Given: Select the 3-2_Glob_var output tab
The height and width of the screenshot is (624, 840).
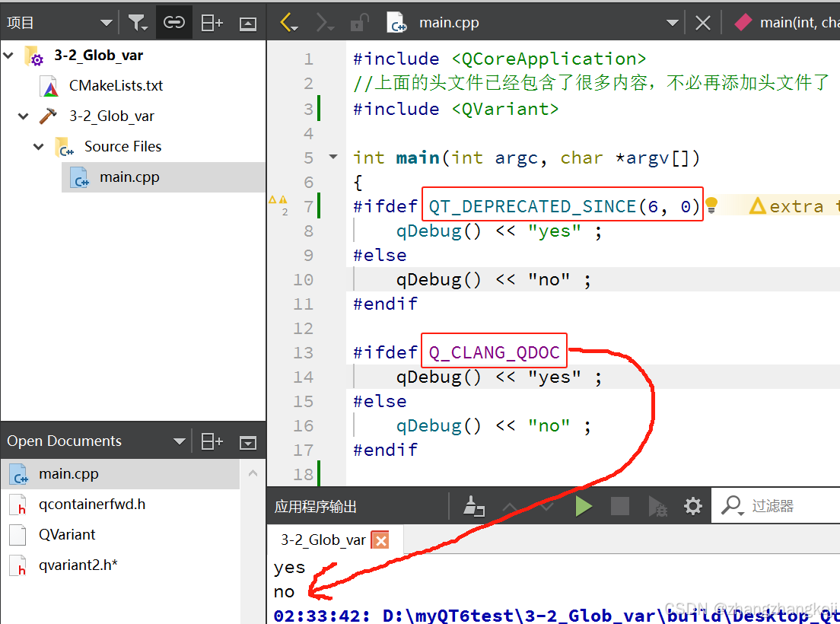Looking at the screenshot, I should 323,540.
